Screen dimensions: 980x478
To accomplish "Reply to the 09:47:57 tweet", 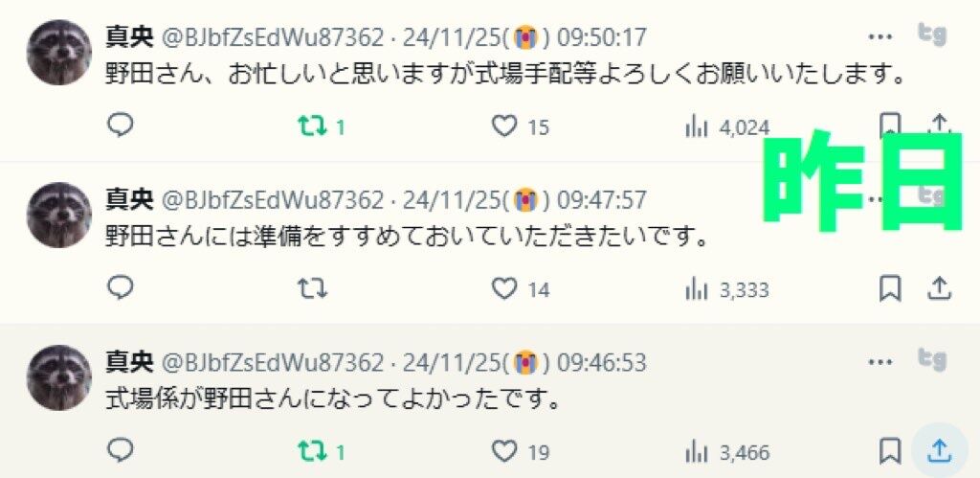I will point(120,288).
